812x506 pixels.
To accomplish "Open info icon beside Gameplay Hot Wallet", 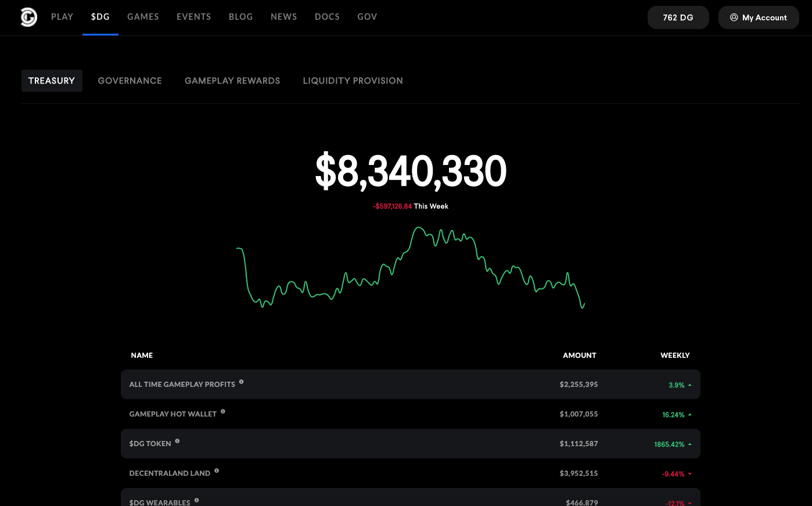I will (222, 411).
